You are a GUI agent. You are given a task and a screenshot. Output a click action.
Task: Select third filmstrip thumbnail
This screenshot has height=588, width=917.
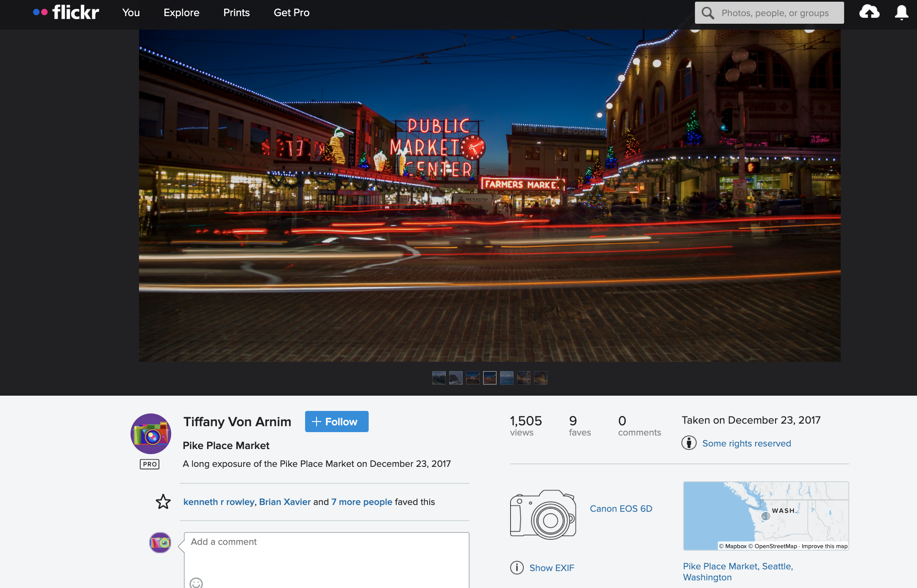coord(473,377)
